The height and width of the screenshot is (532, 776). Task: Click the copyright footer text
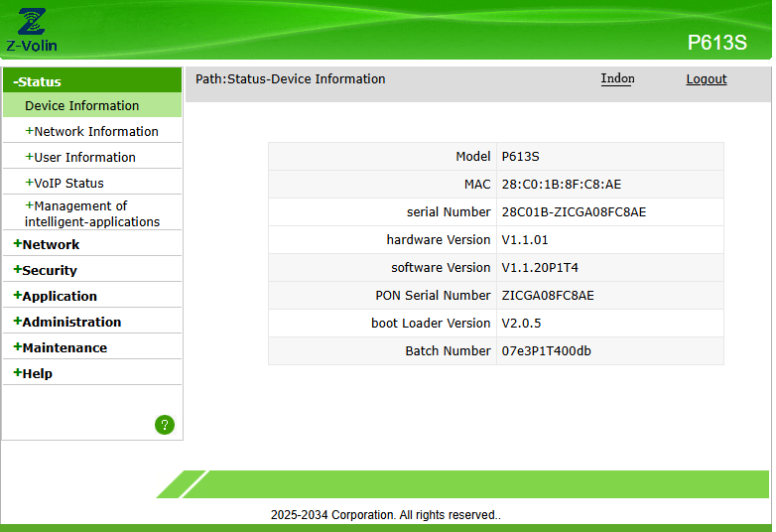click(x=386, y=515)
